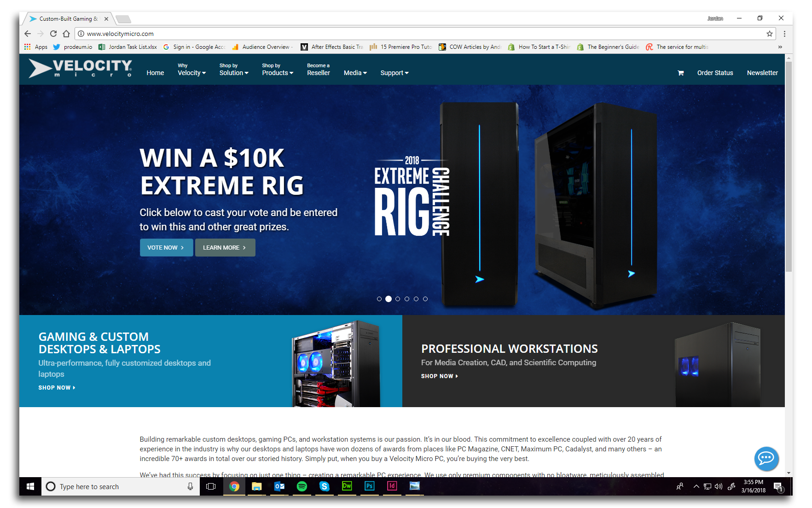
Task: Open the live chat bubble
Action: coord(766,459)
